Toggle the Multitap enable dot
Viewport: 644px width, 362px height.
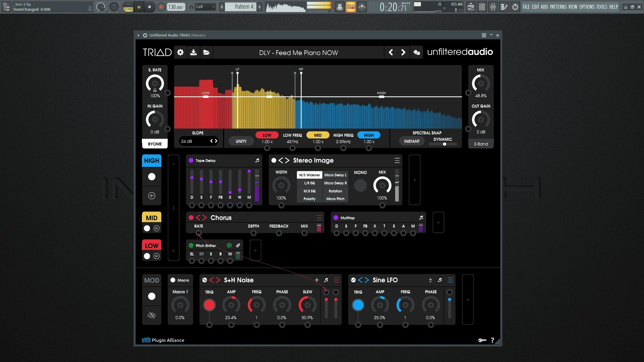point(336,218)
